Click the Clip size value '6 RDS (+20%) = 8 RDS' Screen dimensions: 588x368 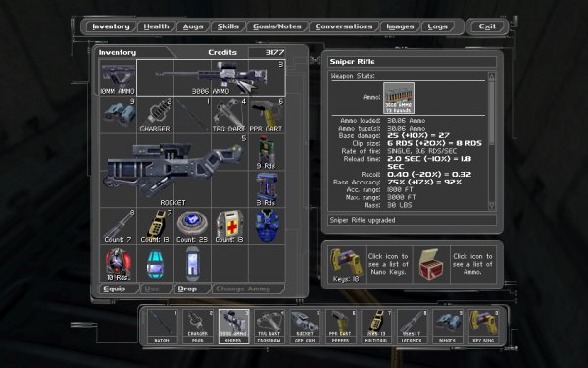(x=434, y=143)
